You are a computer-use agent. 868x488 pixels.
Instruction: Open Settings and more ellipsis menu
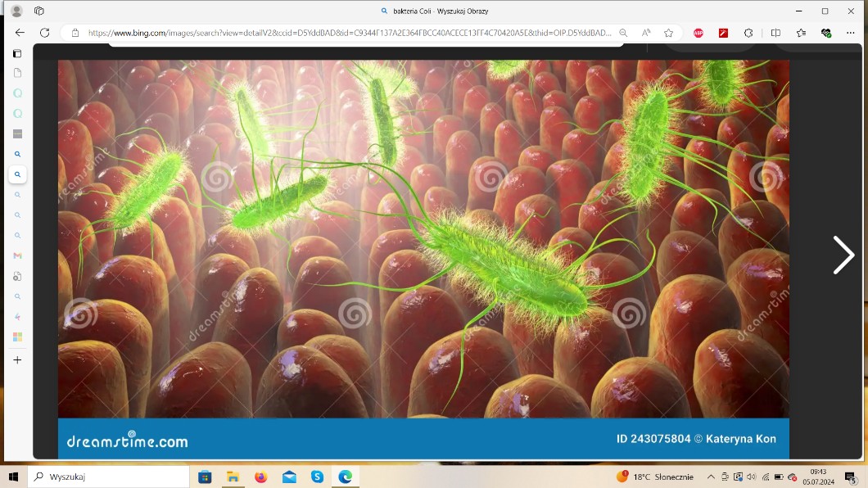pos(850,33)
